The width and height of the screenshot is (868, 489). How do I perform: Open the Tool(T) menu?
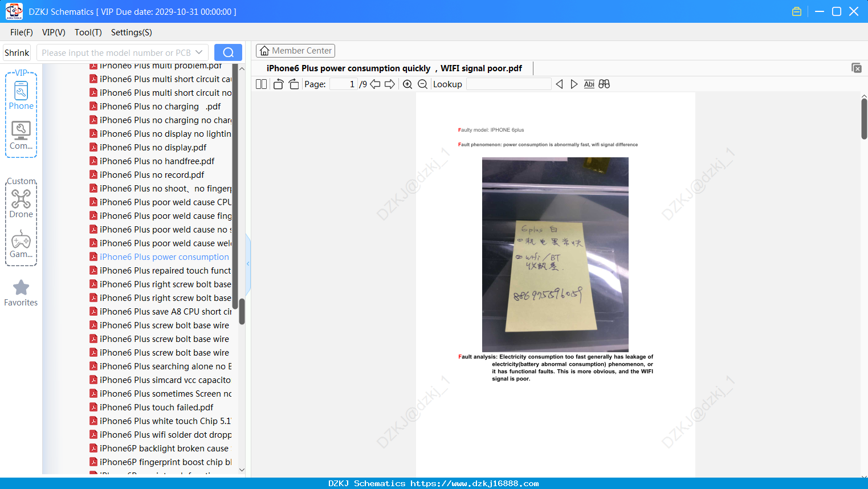(88, 32)
